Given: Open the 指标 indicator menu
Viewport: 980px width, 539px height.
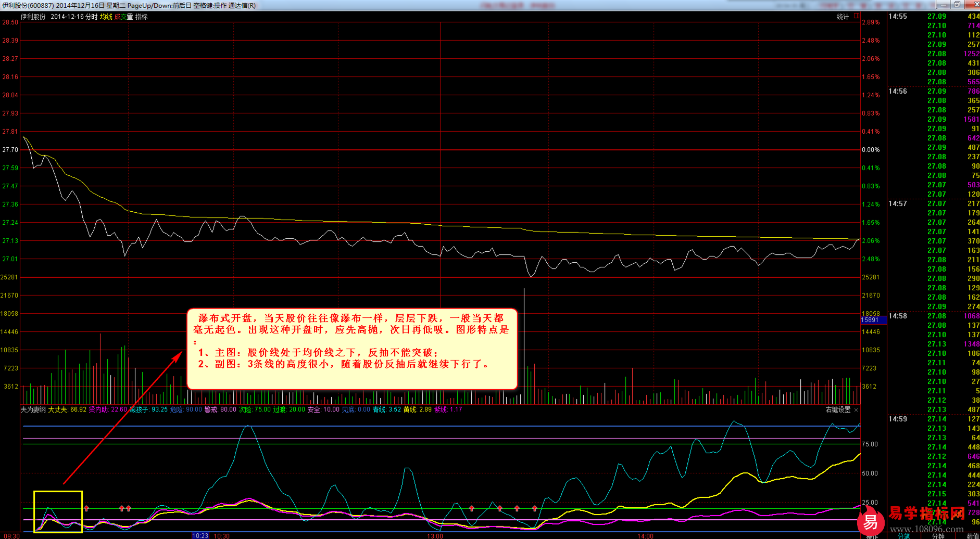Looking at the screenshot, I should coord(142,17).
